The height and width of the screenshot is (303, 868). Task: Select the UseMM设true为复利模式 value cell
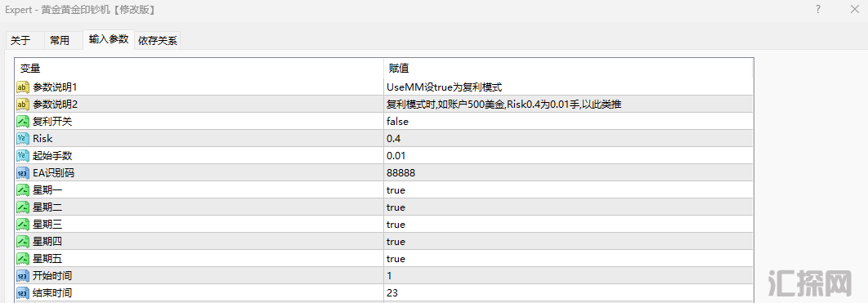568,87
